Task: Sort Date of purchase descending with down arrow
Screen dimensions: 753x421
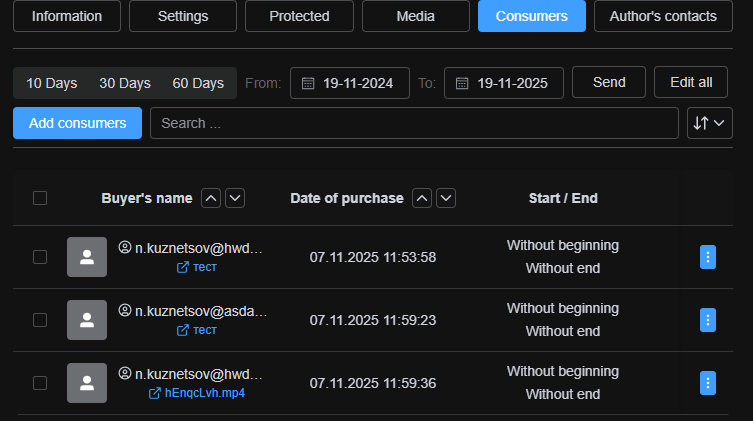Action: point(446,198)
